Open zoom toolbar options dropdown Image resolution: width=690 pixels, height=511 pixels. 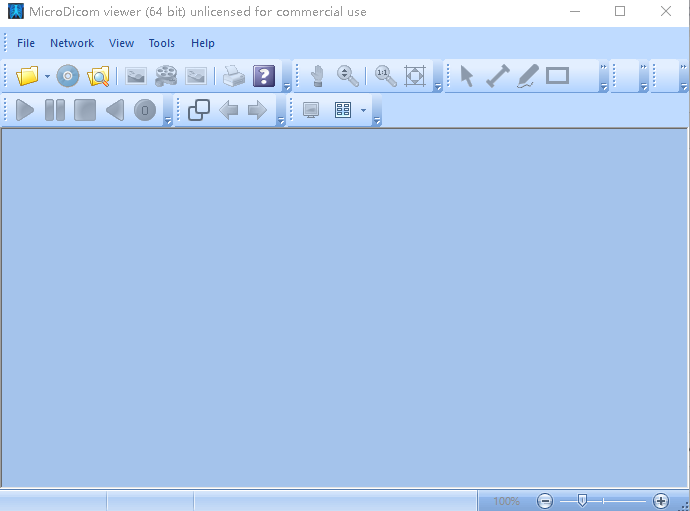[x=437, y=87]
